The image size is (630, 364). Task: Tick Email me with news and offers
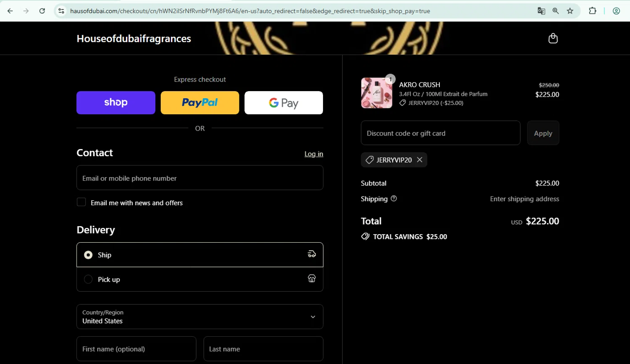81,202
